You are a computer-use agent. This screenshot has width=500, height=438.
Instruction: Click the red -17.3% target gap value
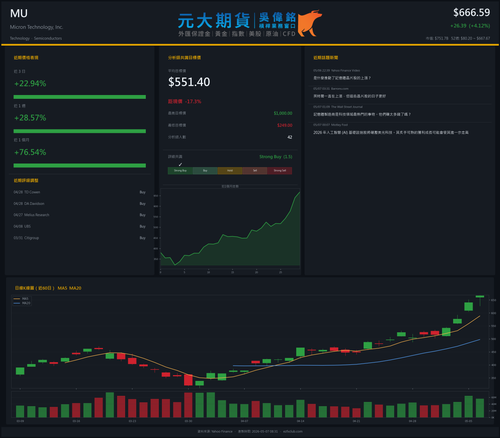click(x=194, y=101)
